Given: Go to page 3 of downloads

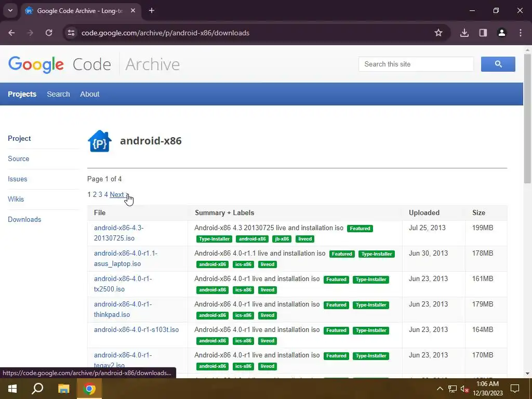Looking at the screenshot, I should click(100, 194).
